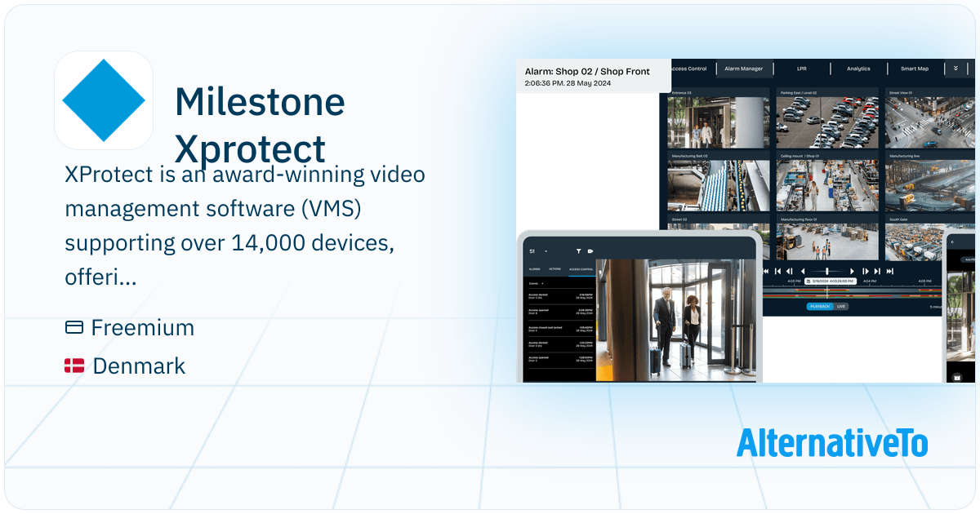Open the ACTIONS tab on tablet
This screenshot has width=980, height=514.
pyautogui.click(x=555, y=269)
